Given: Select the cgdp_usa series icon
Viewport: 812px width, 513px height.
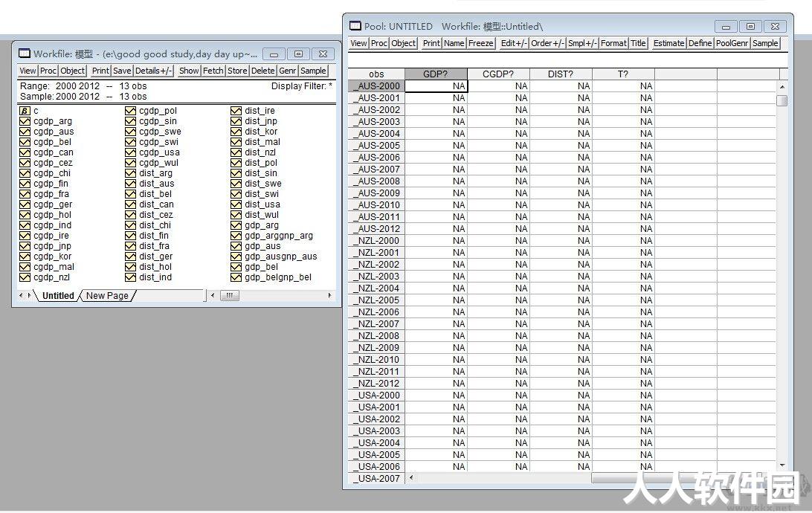Looking at the screenshot, I should pyautogui.click(x=130, y=152).
